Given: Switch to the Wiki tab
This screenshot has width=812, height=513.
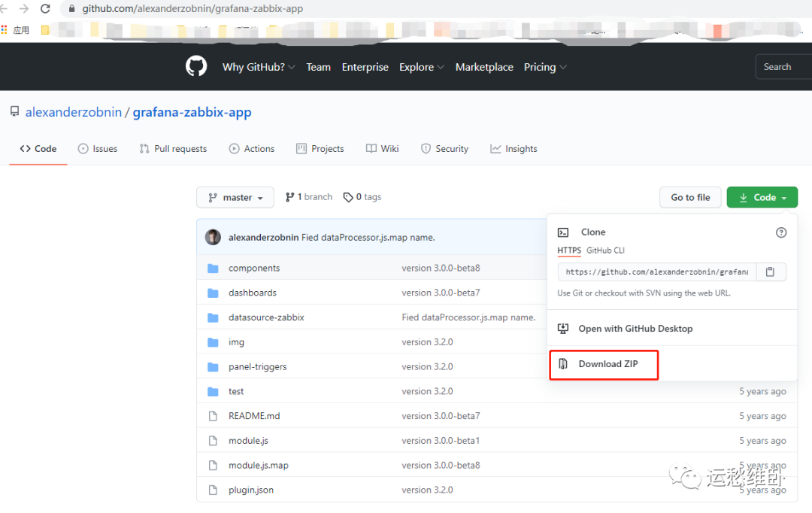Looking at the screenshot, I should [x=382, y=149].
